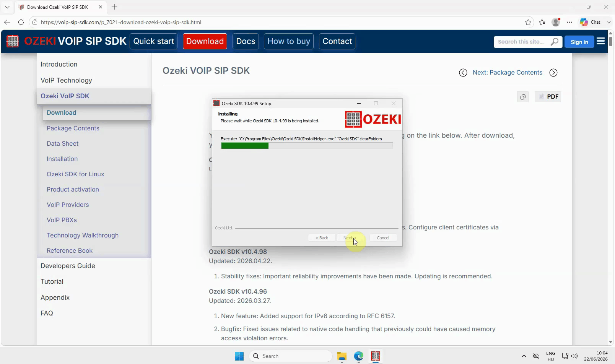Open the browser profile avatar
Viewport: 615px width, 364px height.
point(556,22)
